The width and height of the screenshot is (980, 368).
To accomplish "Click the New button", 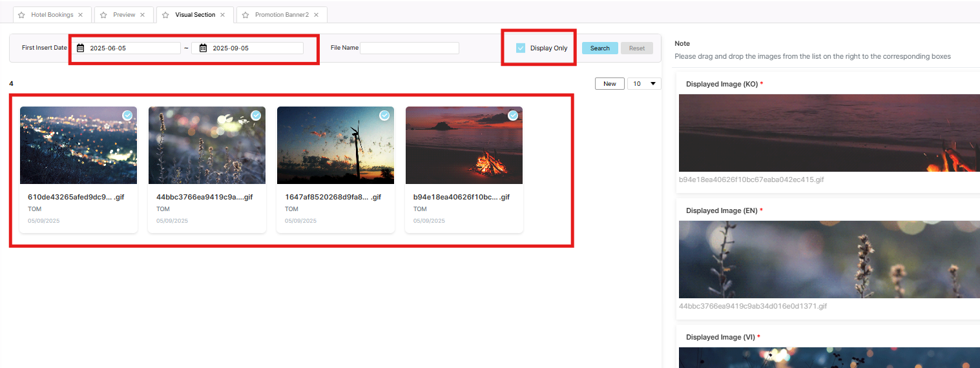I will coord(609,84).
